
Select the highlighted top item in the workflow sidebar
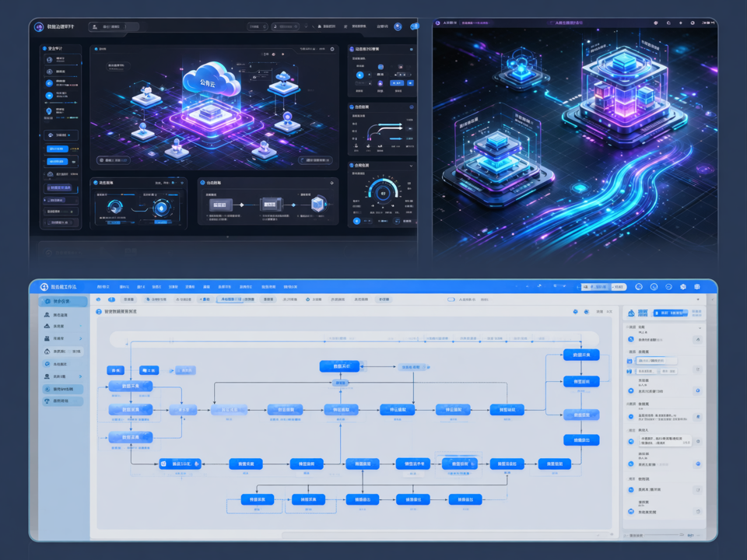pyautogui.click(x=63, y=302)
